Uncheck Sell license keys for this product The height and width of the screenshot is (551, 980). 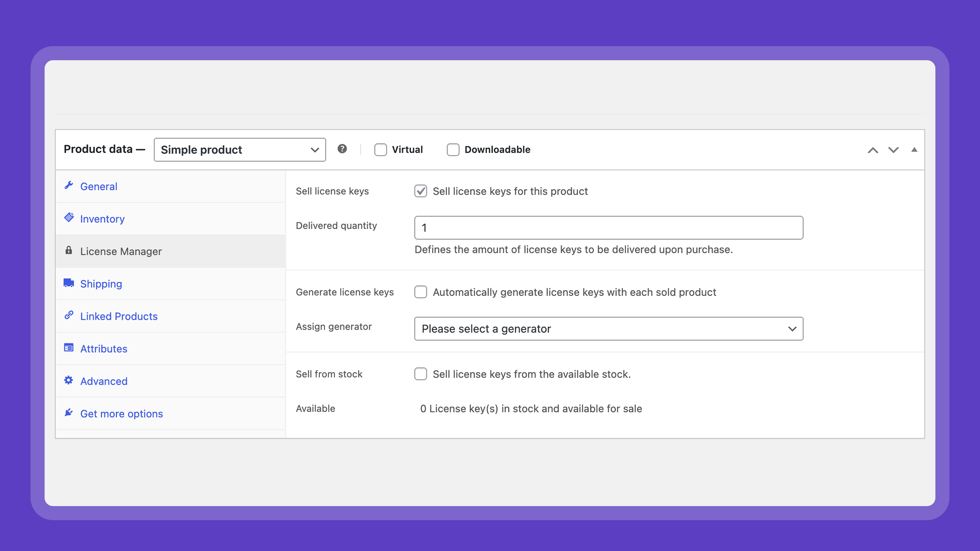point(420,191)
